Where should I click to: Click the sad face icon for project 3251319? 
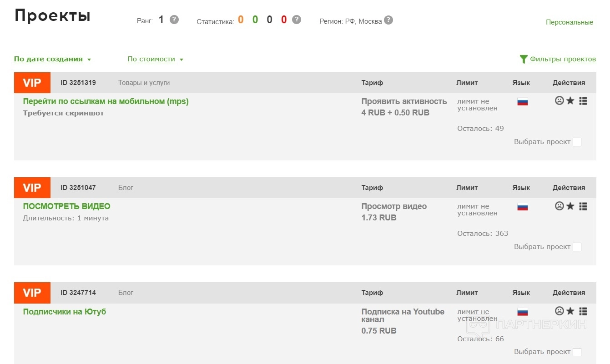pos(560,101)
